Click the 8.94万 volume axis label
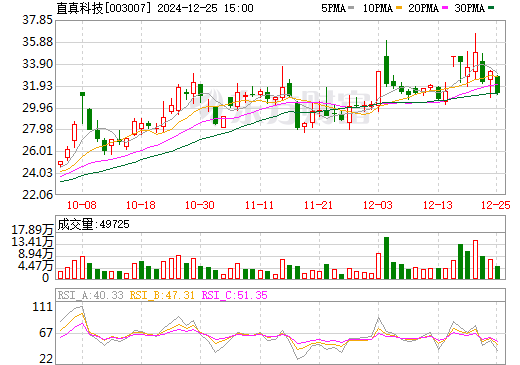 pos(36,254)
